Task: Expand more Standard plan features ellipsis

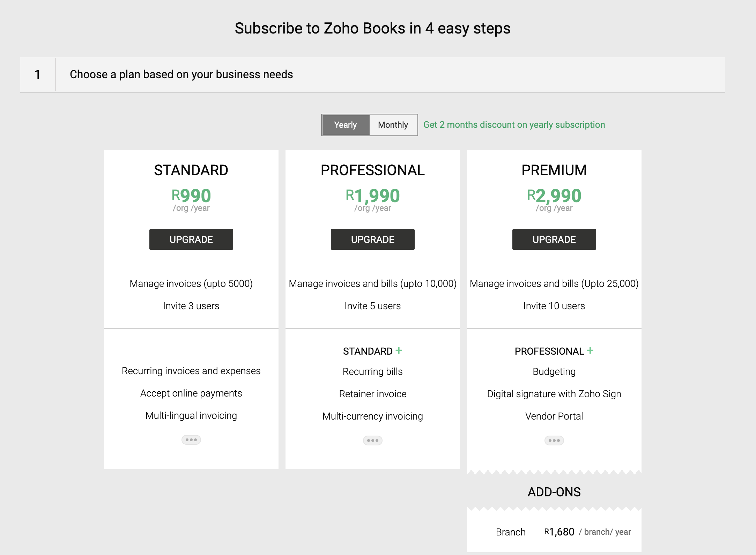Action: point(191,440)
